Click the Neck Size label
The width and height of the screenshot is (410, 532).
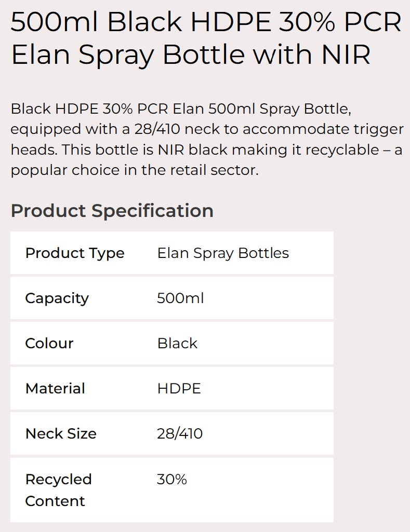[61, 433]
